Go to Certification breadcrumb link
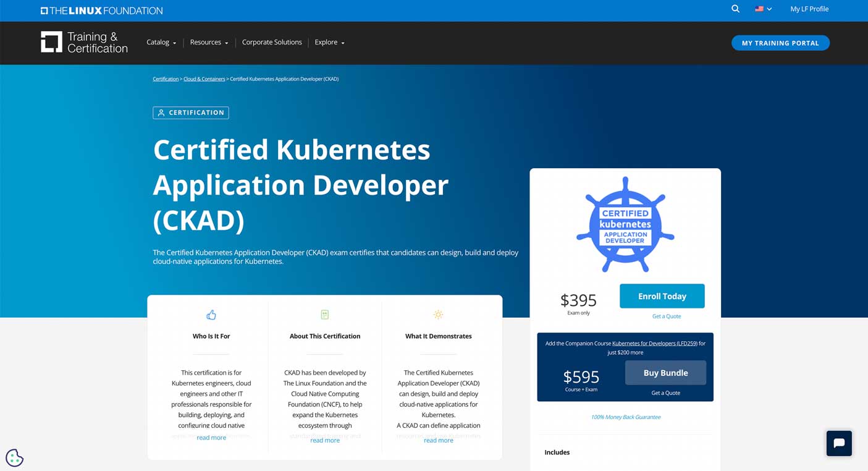The height and width of the screenshot is (471, 868). tap(166, 79)
